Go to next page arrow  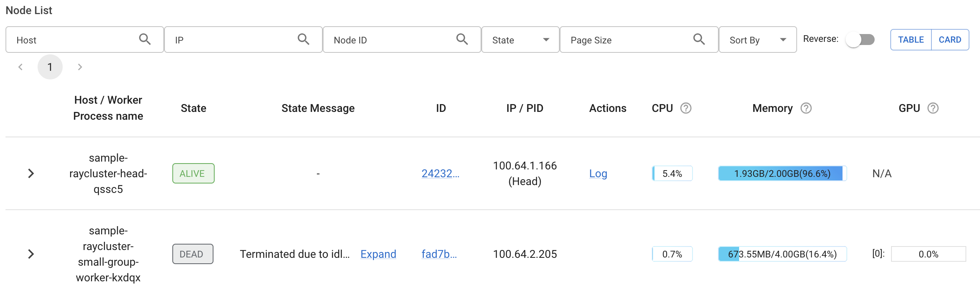[80, 67]
